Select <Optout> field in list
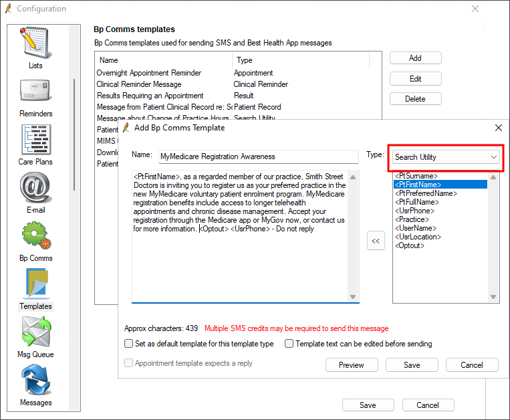Screen dimensions: 510x420 pyautogui.click(x=440, y=245)
